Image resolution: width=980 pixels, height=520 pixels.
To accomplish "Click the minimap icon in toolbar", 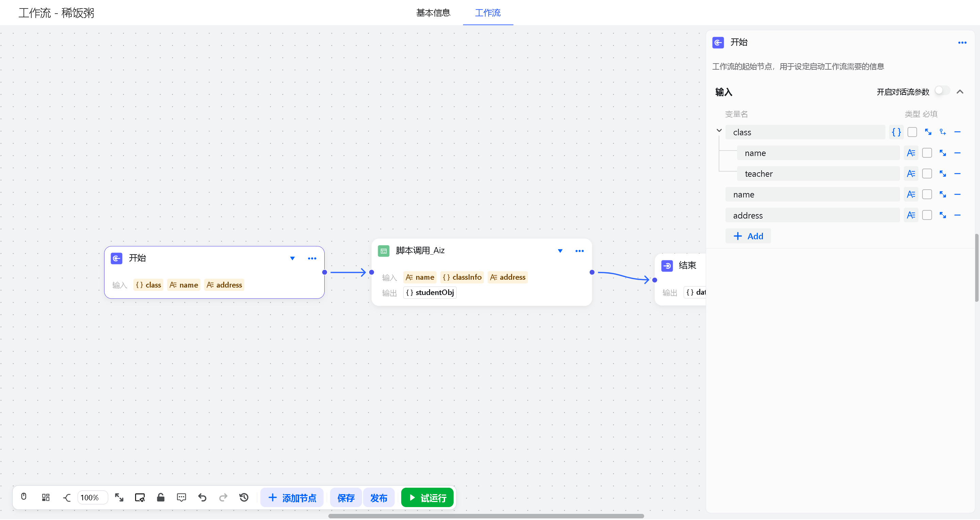I will [x=140, y=497].
